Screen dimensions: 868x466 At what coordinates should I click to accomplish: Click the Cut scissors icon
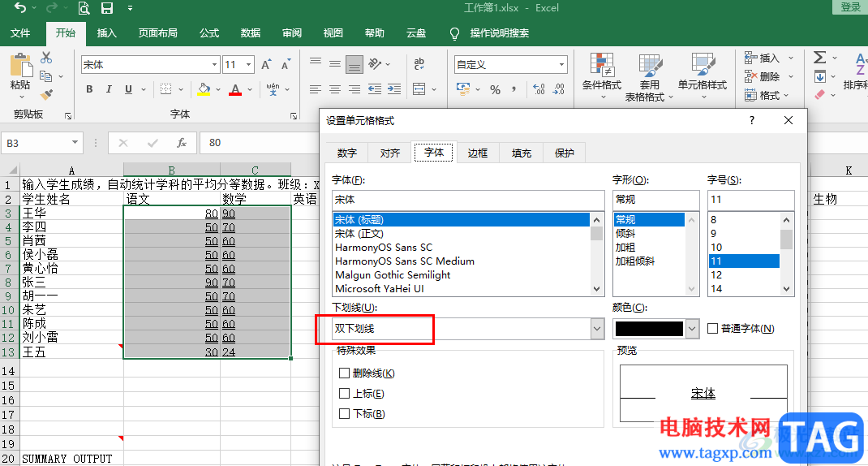(46, 58)
